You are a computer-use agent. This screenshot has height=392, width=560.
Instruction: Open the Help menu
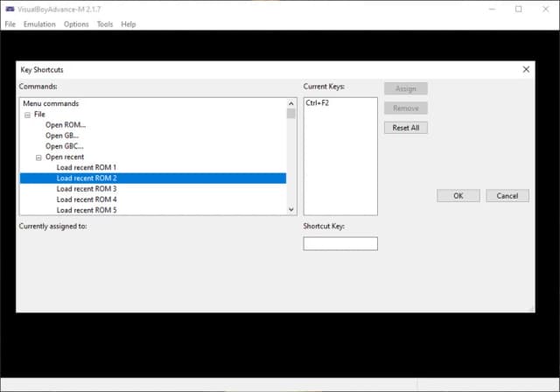coord(129,24)
